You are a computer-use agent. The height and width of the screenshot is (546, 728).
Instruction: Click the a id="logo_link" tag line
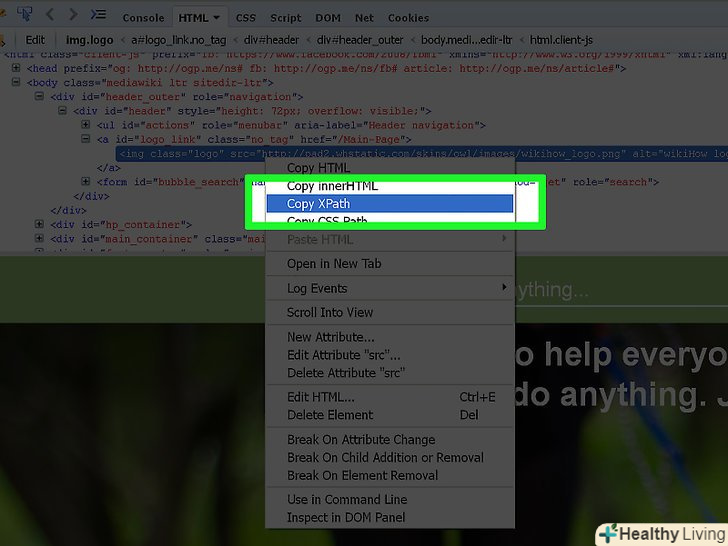coord(254,139)
